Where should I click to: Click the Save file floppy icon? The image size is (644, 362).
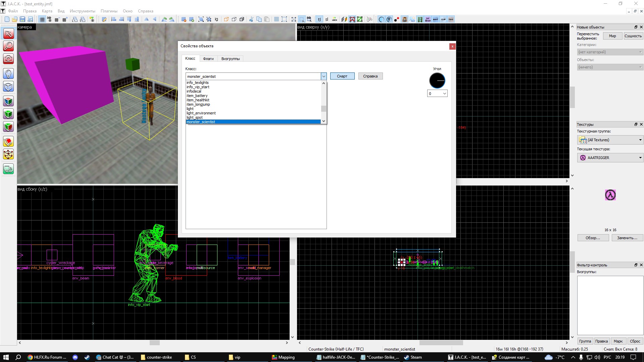click(x=22, y=19)
